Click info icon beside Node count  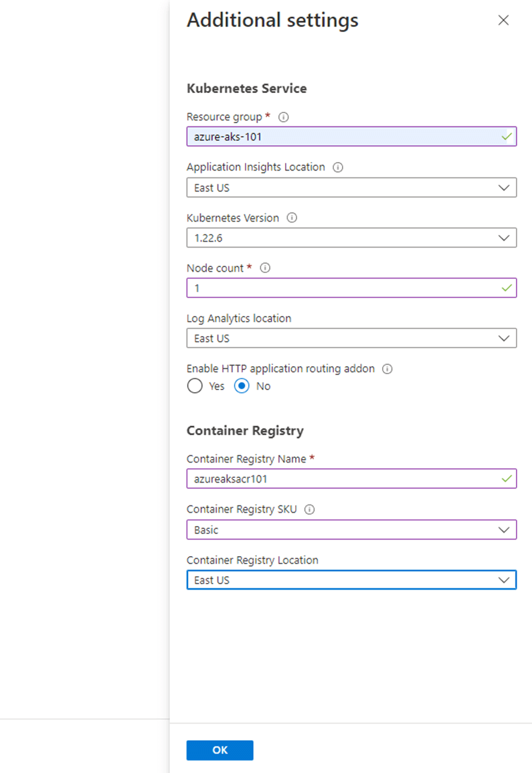pos(265,268)
